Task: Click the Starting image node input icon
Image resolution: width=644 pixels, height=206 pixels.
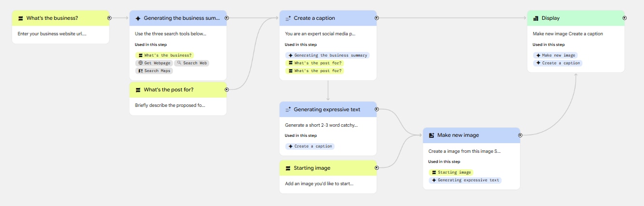Action: [x=288, y=168]
